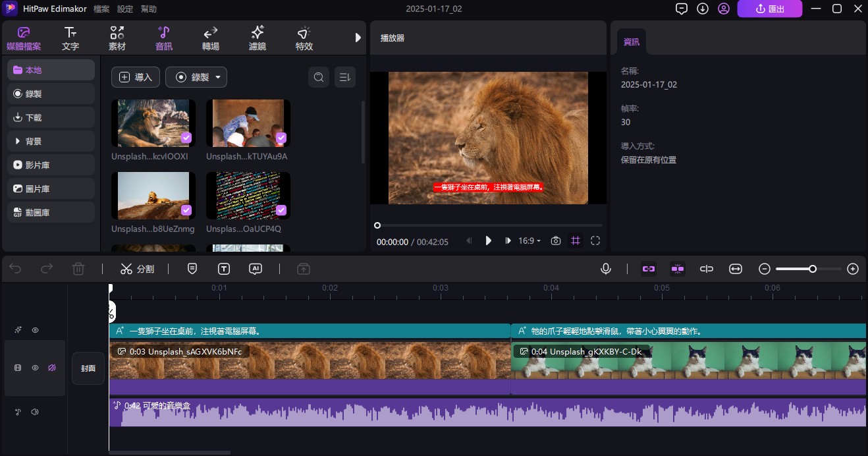Add text using the T toolbar icon
The image size is (868, 456).
pos(224,269)
